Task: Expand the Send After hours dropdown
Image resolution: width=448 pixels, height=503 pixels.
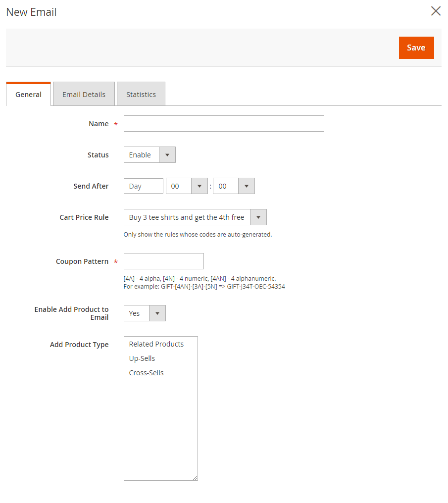Action: pos(199,186)
